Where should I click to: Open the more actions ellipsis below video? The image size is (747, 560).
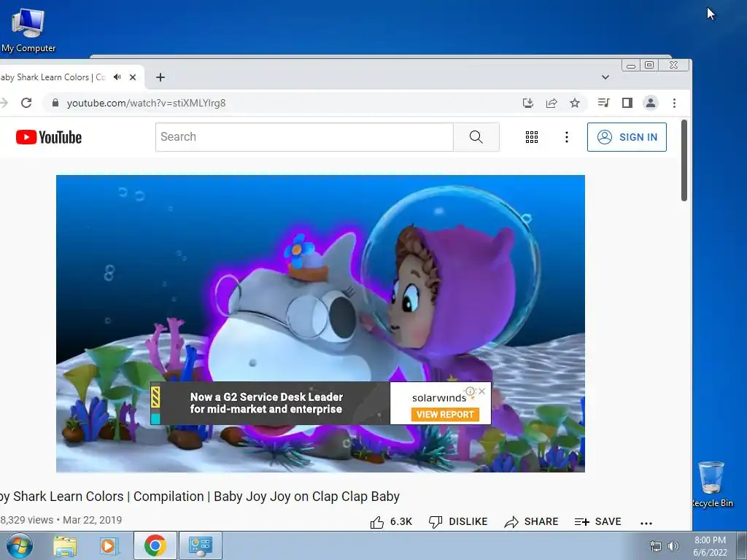click(646, 524)
